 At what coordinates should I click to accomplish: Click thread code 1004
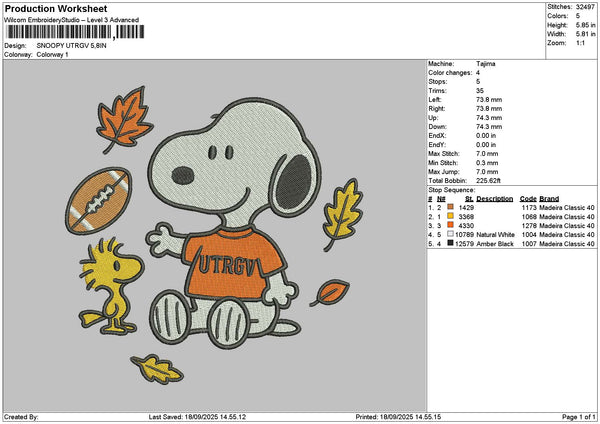[x=529, y=235]
